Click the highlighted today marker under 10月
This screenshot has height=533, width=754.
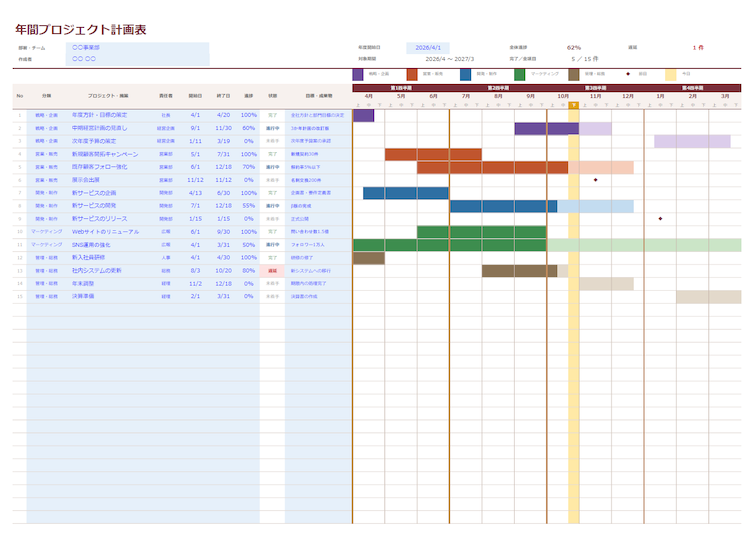tap(574, 105)
